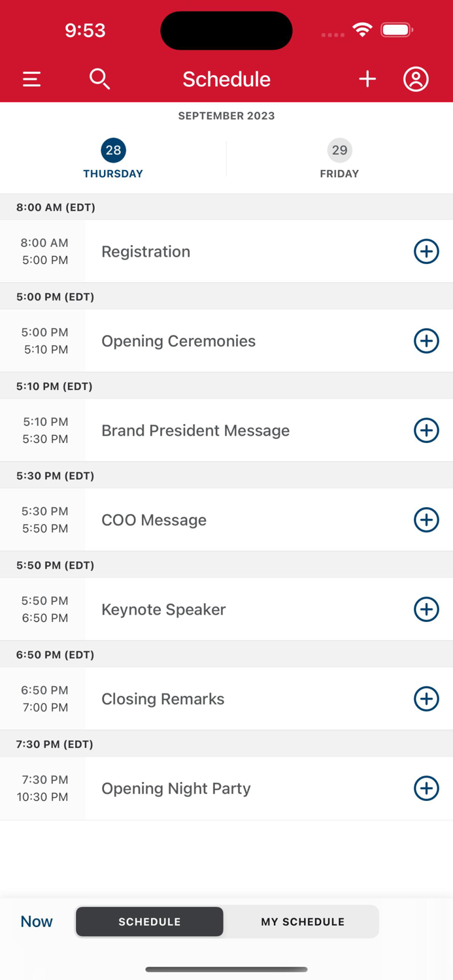Tap the home indicator bar at screen bottom
Screen dimensions: 453x980
click(x=226, y=970)
